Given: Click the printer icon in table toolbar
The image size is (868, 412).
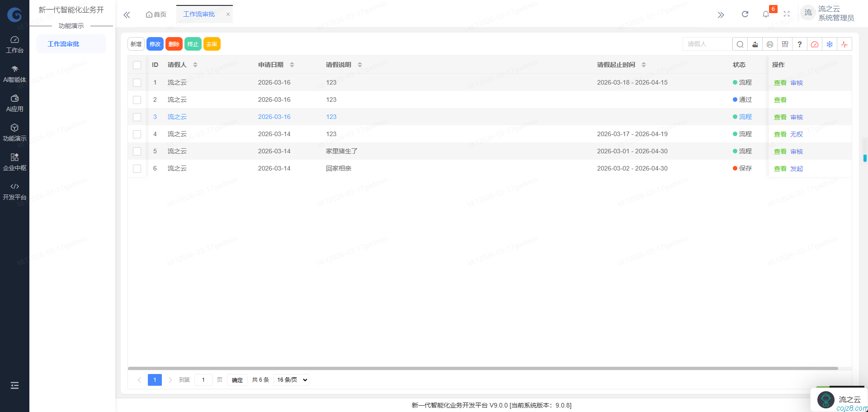Looking at the screenshot, I should [770, 44].
